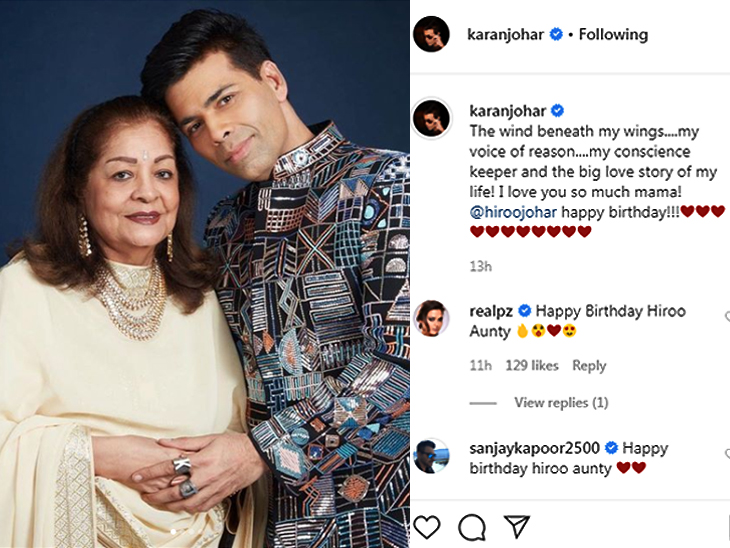Screen dimensions: 730x548
Task: Click karanjohar username in the caption
Action: point(508,110)
